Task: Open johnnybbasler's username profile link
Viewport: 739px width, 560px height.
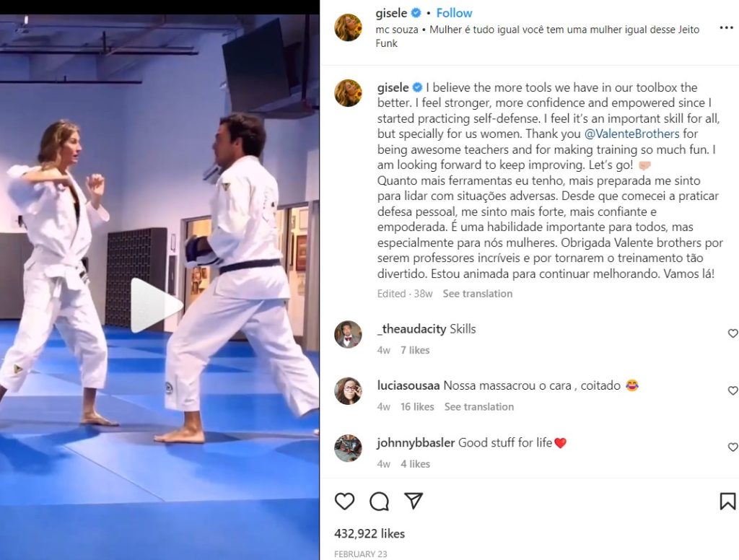Action: (x=416, y=442)
